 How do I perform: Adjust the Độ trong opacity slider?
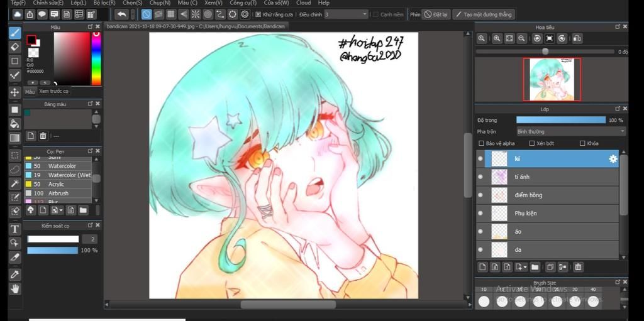point(560,120)
